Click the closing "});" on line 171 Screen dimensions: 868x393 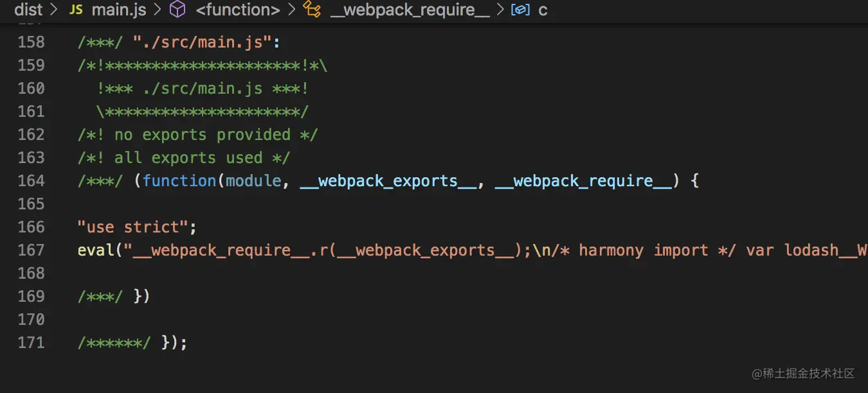174,343
